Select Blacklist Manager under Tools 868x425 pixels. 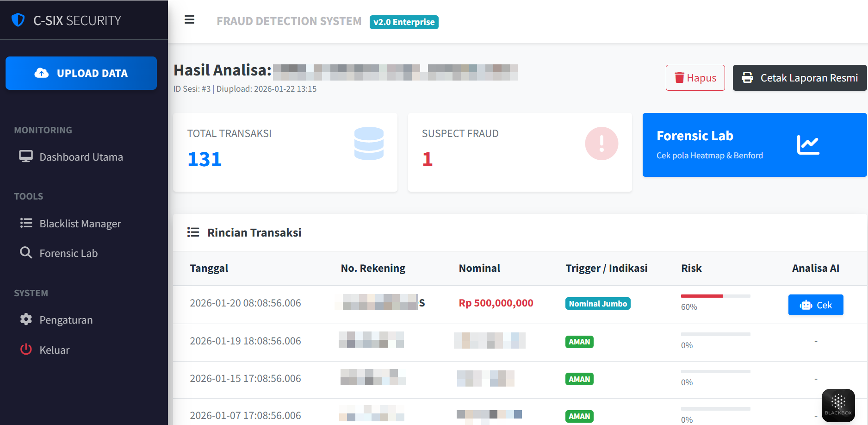click(x=80, y=223)
